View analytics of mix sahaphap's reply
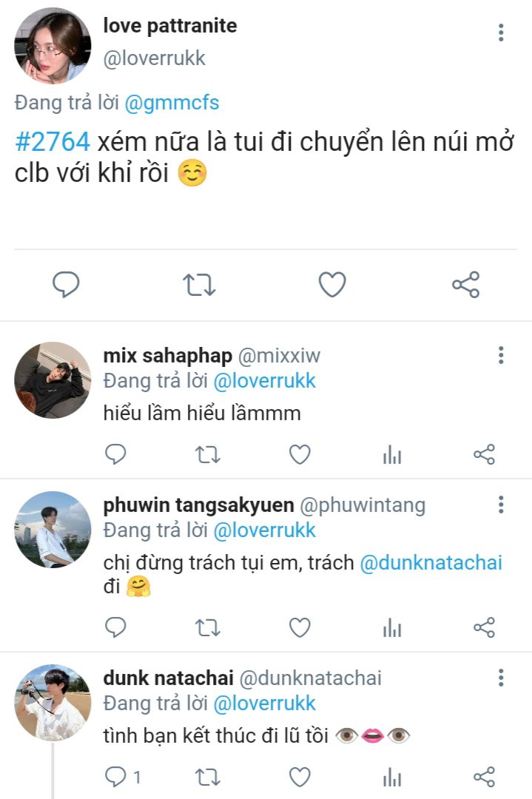Image resolution: width=532 pixels, height=799 pixels. point(392,455)
